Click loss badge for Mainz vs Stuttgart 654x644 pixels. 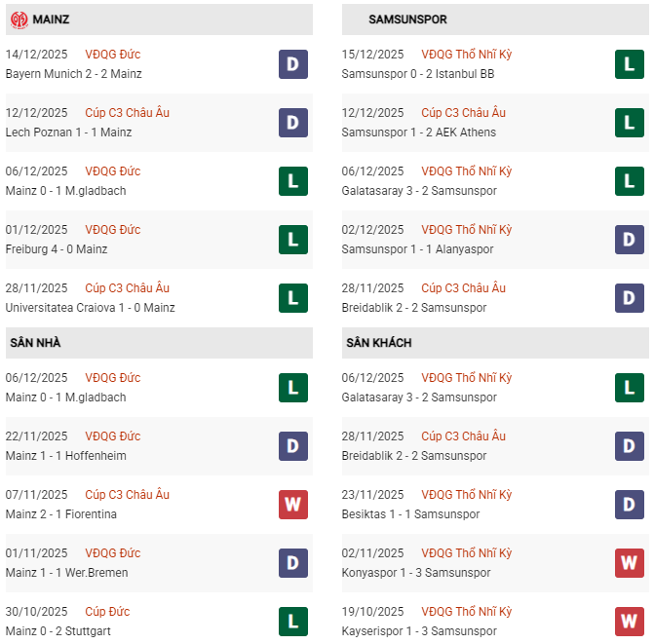[x=293, y=622]
